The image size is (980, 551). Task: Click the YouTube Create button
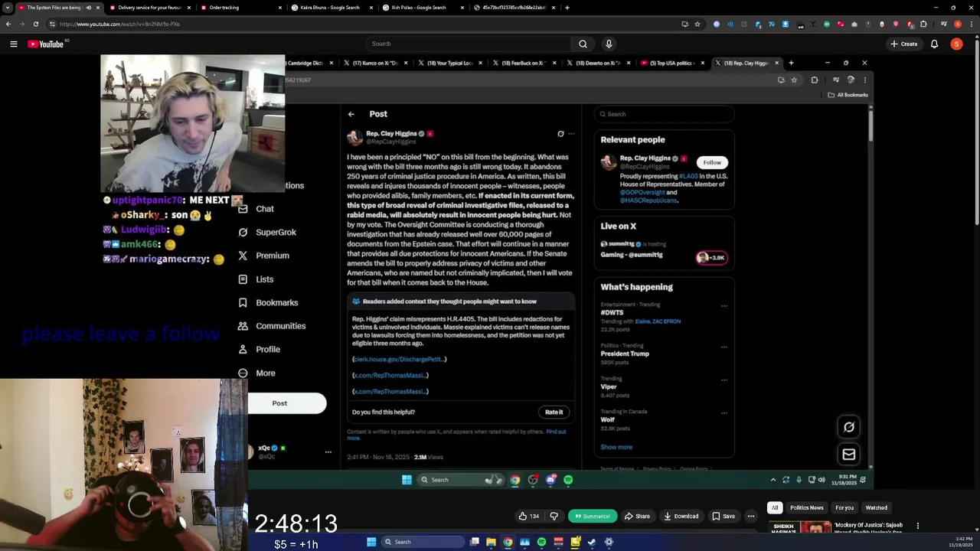pyautogui.click(x=904, y=44)
